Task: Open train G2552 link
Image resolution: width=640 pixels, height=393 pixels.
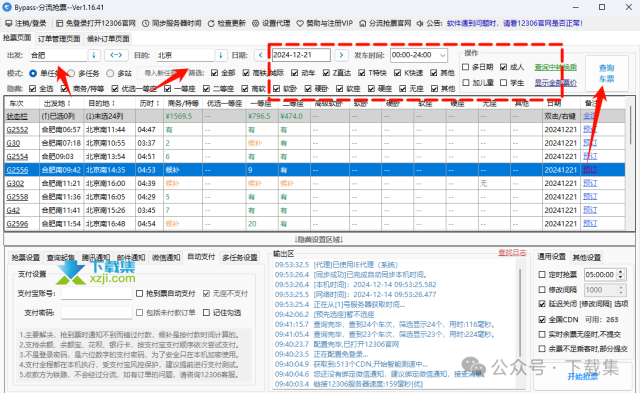Action: click(17, 130)
